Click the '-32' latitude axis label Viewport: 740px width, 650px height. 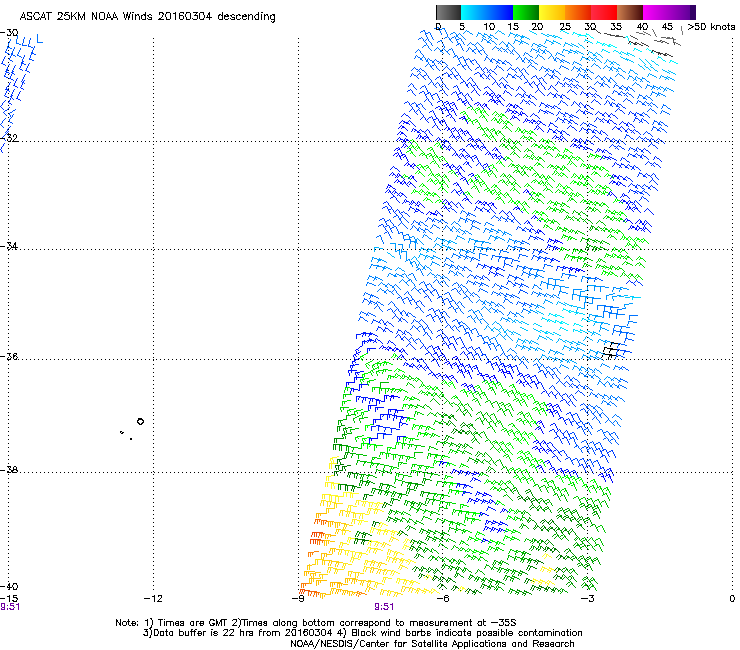click(x=9, y=138)
